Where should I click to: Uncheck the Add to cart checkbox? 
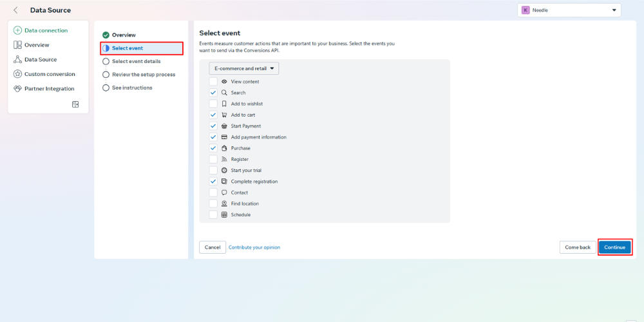coord(213,115)
